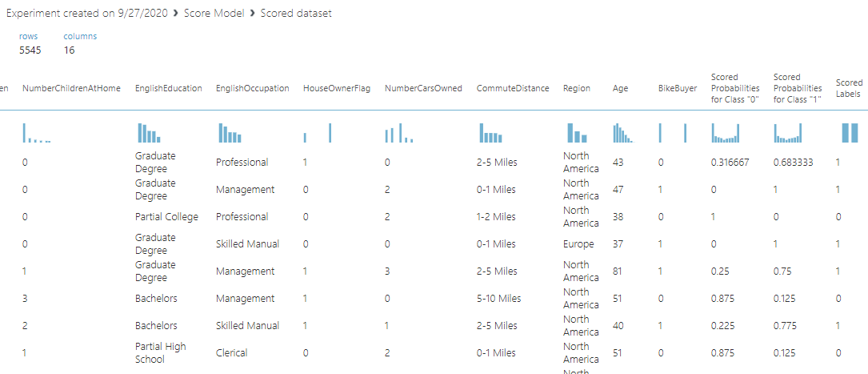Click the HouseOwnerFlag histogram bars
This screenshot has width=868, height=374.
pos(317,133)
